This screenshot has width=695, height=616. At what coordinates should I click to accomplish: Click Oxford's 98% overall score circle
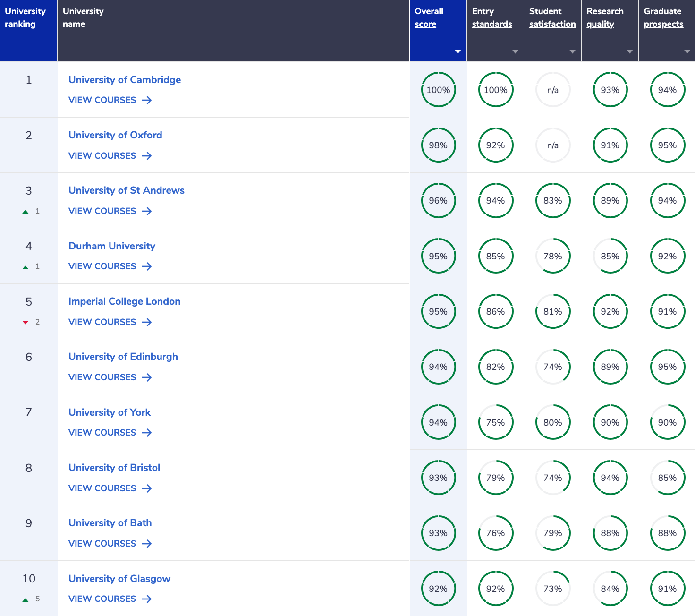point(438,145)
